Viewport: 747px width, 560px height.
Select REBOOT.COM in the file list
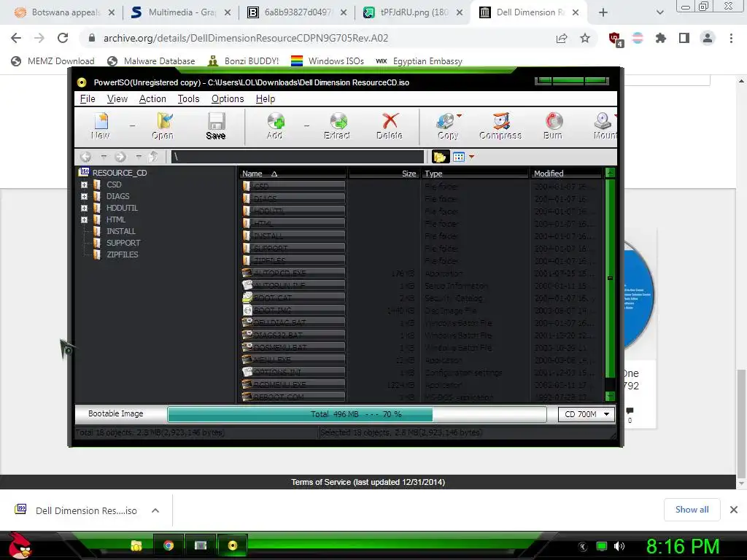293,397
